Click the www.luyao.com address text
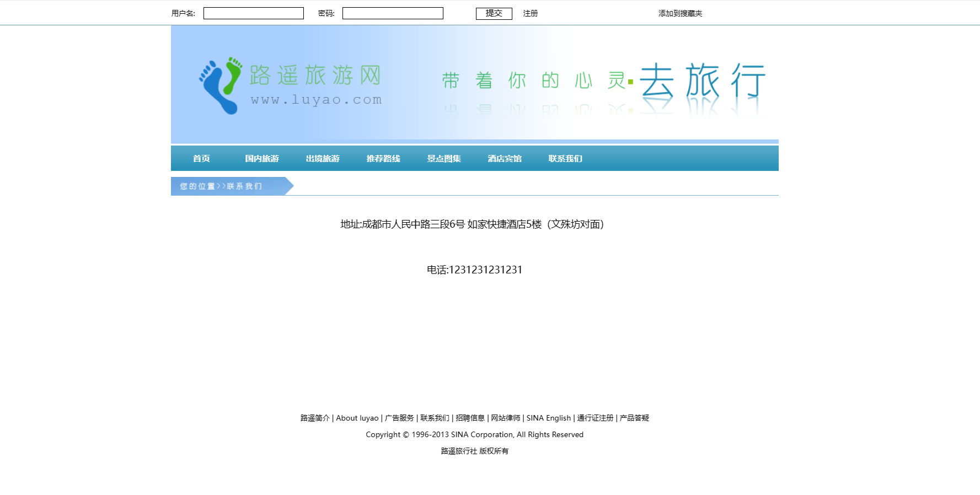 click(x=316, y=100)
